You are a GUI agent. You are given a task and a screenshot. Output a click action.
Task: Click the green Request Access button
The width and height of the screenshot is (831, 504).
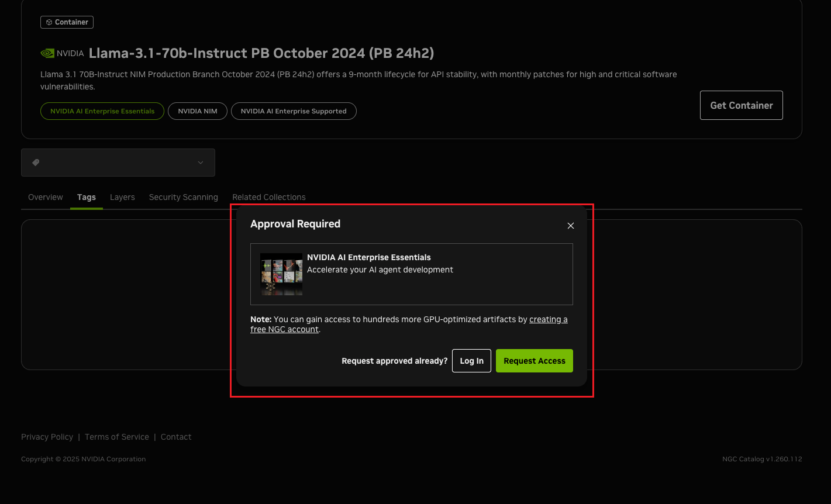coord(535,361)
